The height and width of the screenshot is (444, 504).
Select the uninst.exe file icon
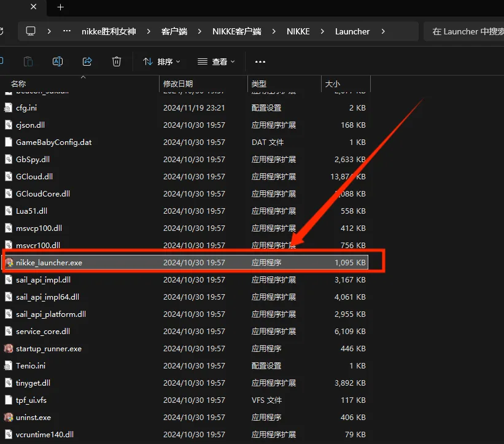(9, 418)
